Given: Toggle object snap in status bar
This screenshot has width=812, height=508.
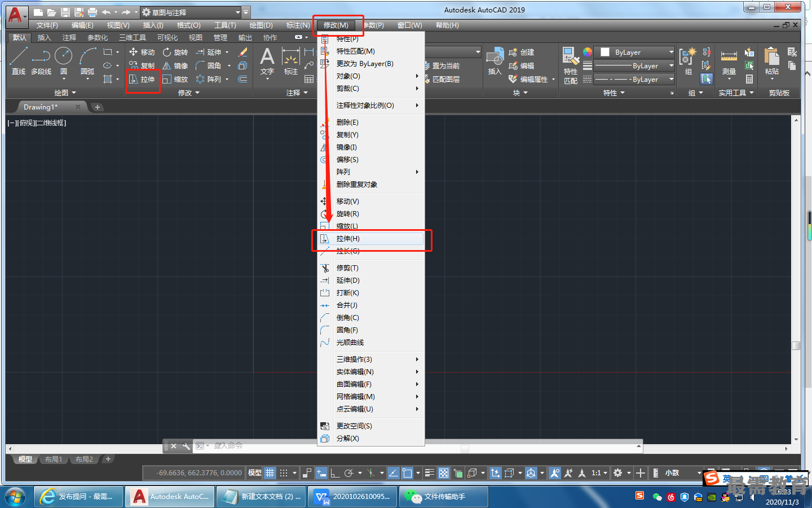Looking at the screenshot, I should point(407,473).
